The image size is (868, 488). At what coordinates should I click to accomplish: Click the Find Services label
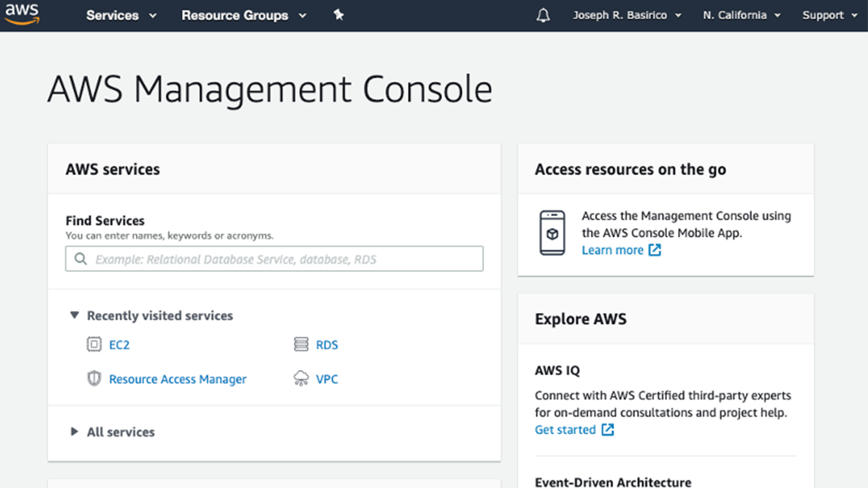coord(105,221)
